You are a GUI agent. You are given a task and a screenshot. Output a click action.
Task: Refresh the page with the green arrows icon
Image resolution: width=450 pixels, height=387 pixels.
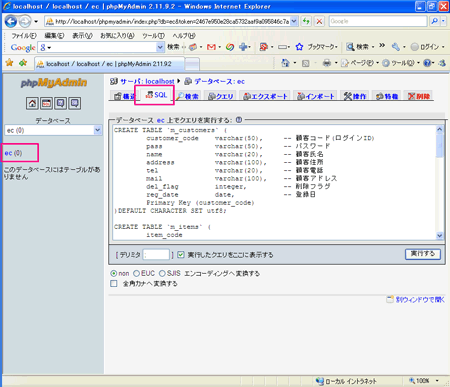306,21
